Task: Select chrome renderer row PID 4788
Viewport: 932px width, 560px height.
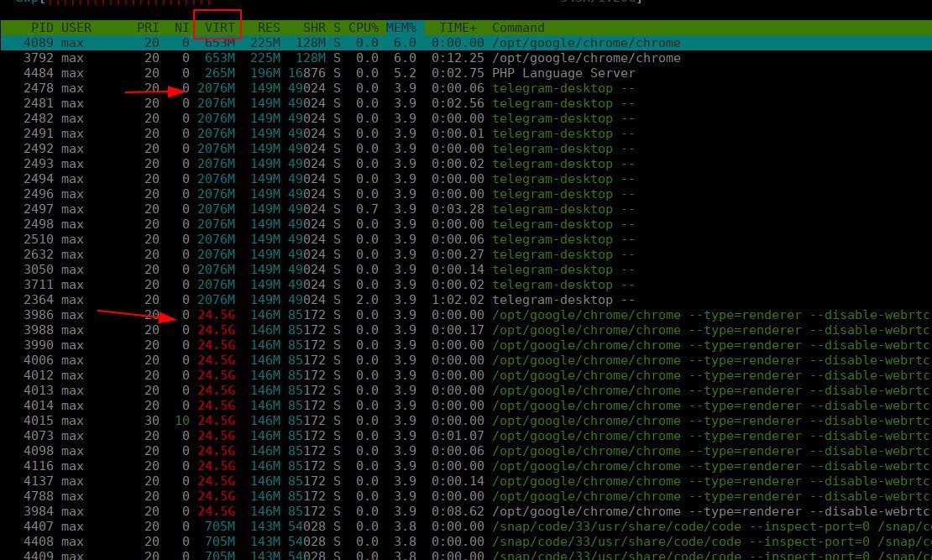Action: [466, 496]
